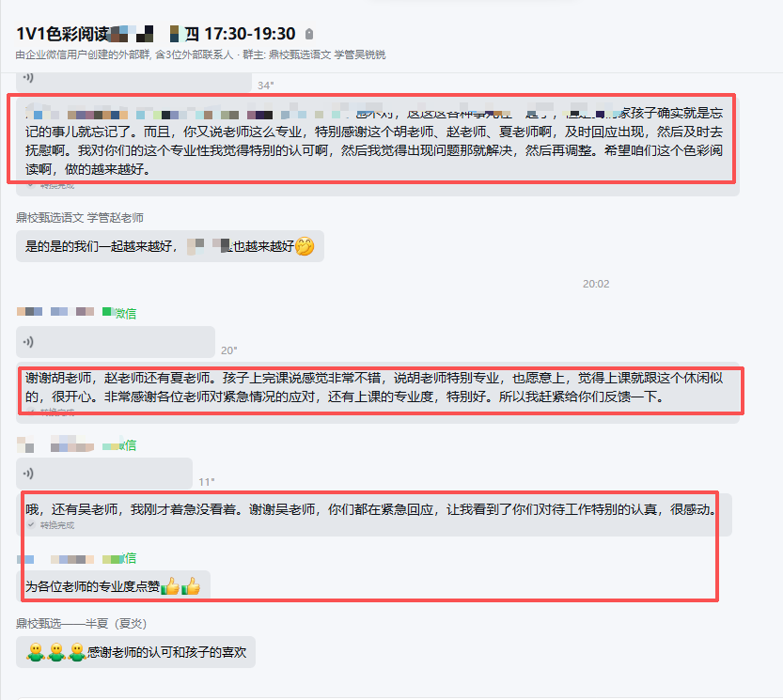Click the green 微信 tag above 20-second voice

click(x=125, y=313)
